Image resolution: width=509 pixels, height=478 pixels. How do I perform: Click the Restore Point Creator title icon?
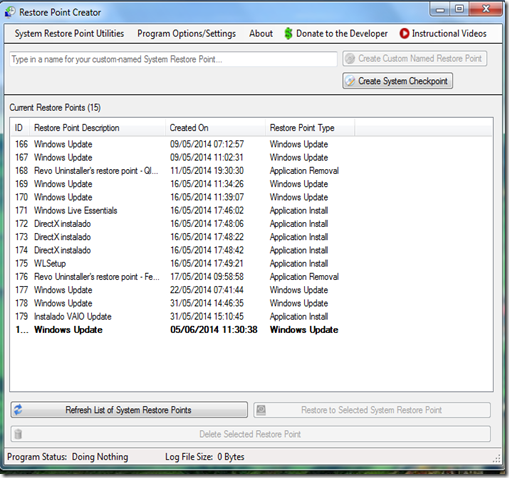(10, 12)
